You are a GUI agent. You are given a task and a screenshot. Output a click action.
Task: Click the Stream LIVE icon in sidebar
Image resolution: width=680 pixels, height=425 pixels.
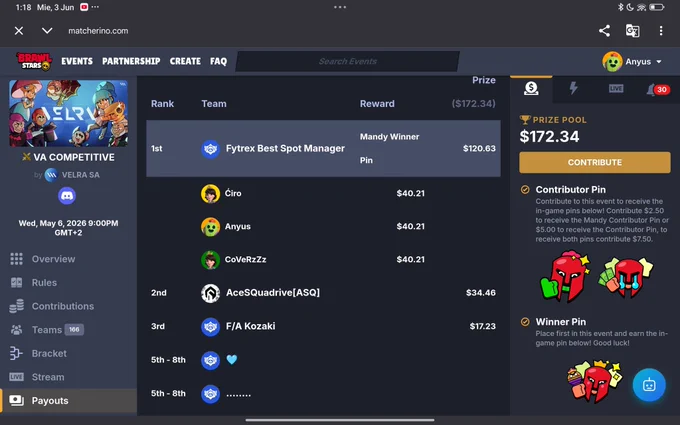[16, 377]
